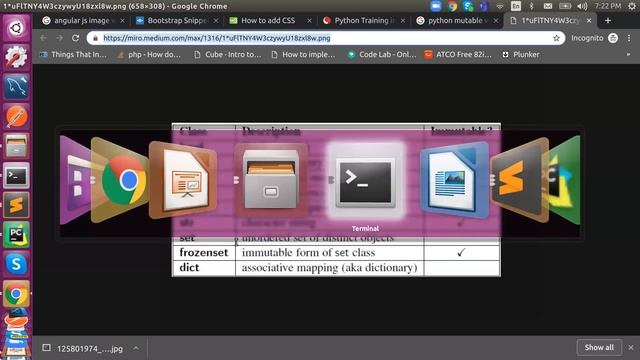Go back to the previous page
The image size is (640, 360).
pos(43,38)
